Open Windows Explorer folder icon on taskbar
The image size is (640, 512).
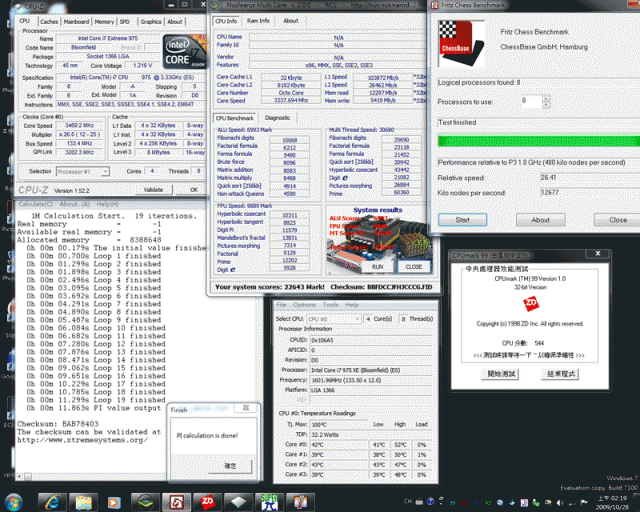(x=82, y=500)
